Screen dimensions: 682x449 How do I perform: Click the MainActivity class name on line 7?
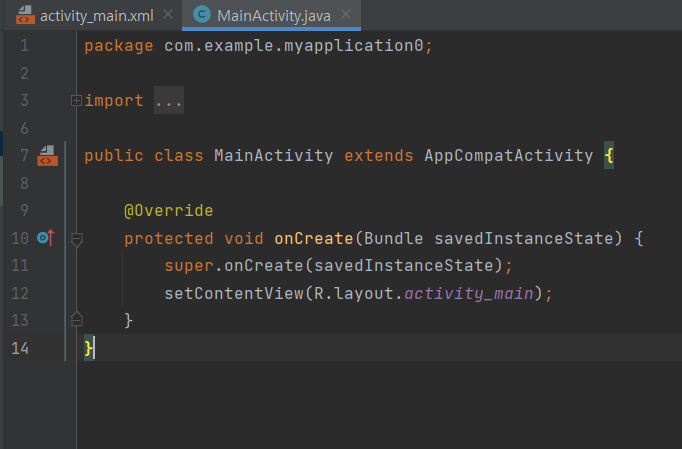pyautogui.click(x=274, y=156)
